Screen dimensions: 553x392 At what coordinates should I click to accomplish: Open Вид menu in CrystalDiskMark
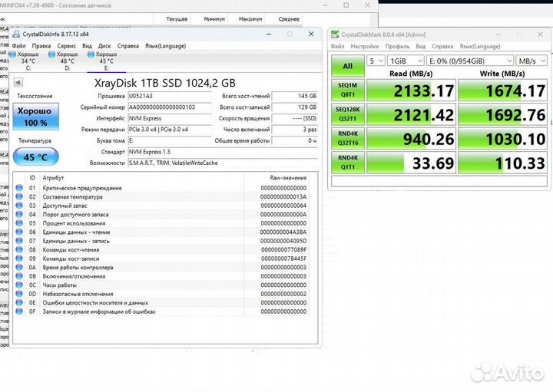coord(420,47)
